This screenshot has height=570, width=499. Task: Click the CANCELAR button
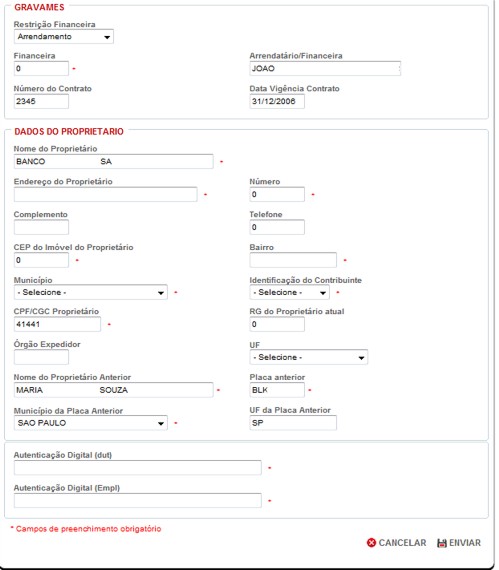pyautogui.click(x=397, y=543)
